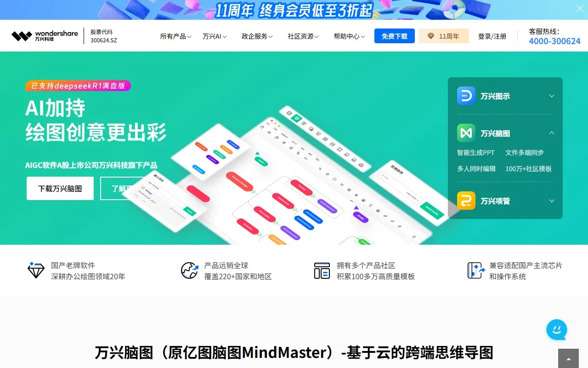Open the 智能生成PPT link
This screenshot has width=588, height=368.
(x=476, y=152)
